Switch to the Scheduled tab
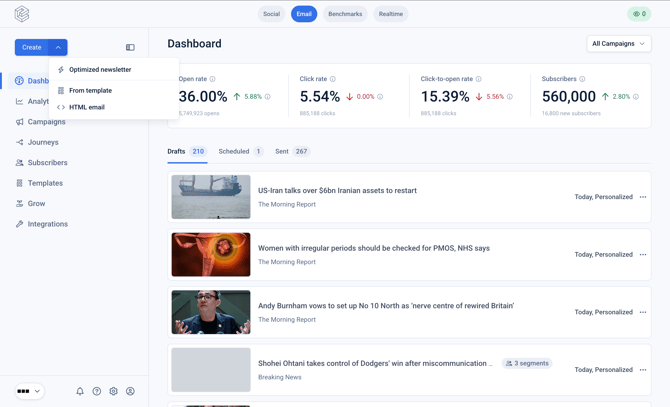Screen dimensions: 670x407 pyautogui.click(x=241, y=151)
